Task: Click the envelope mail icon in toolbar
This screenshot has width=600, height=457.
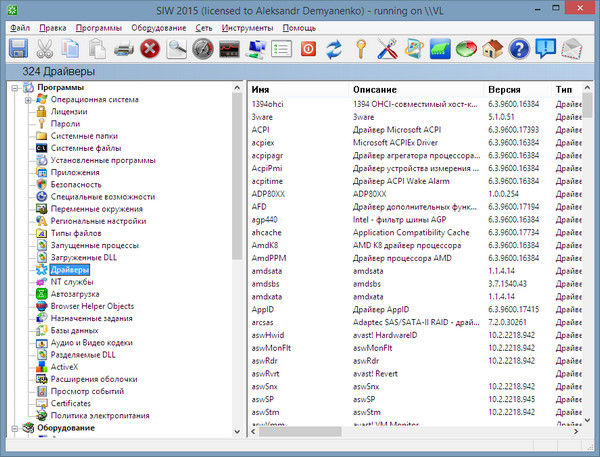Action: tap(571, 47)
